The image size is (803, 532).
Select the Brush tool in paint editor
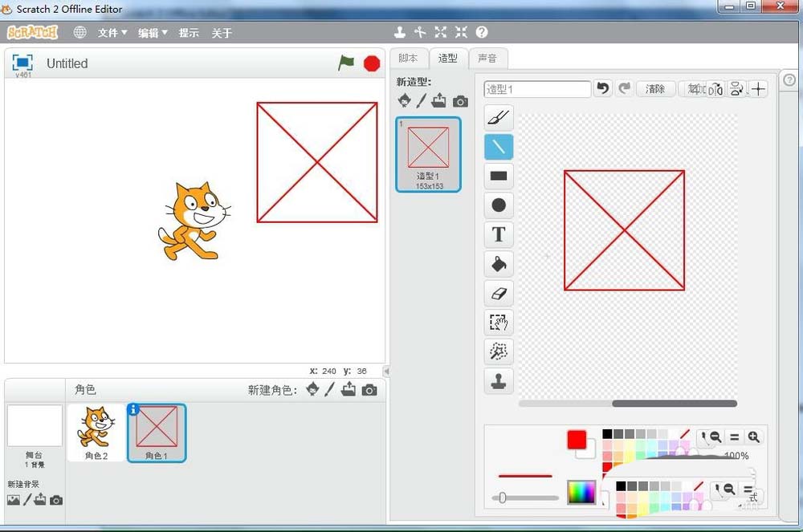click(499, 118)
